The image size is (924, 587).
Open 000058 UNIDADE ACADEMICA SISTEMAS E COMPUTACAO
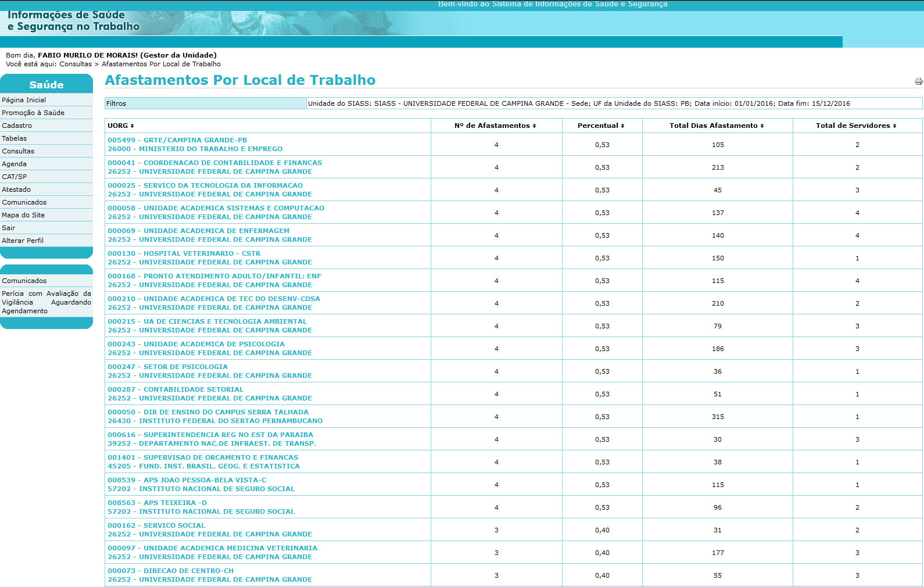(x=216, y=208)
